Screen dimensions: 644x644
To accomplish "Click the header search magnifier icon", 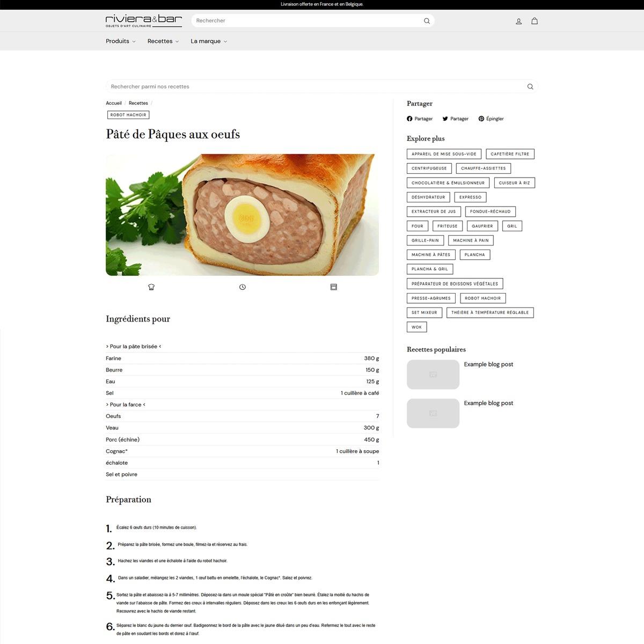I will pos(427,21).
